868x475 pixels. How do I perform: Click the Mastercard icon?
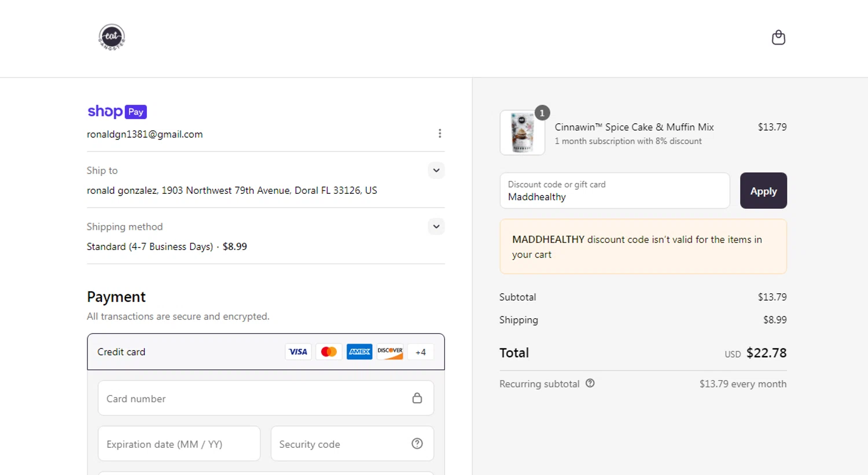329,352
